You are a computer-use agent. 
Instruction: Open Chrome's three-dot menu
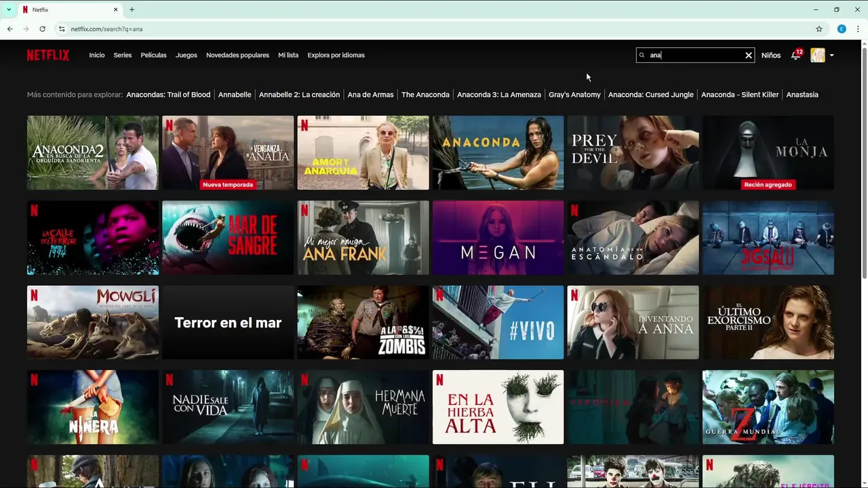pos(858,29)
